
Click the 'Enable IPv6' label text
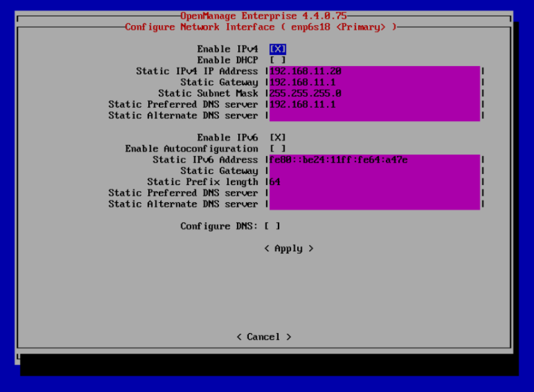[228, 137]
